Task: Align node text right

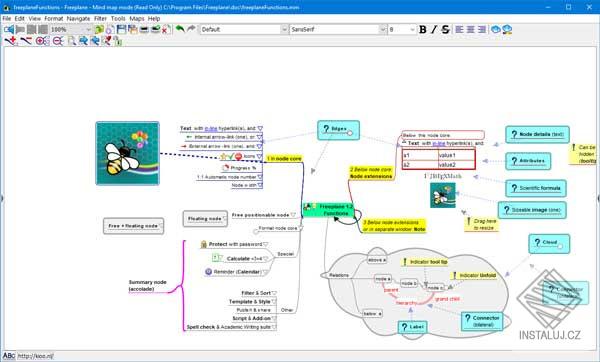Action: tap(482, 29)
